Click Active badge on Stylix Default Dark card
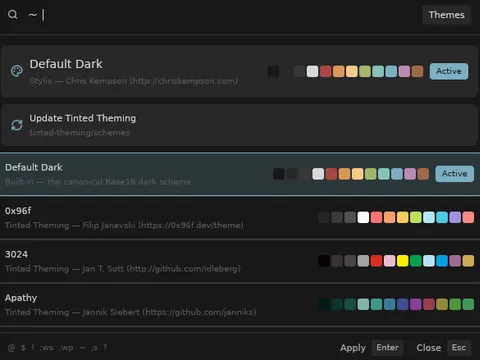This screenshot has height=360, width=480. tap(449, 71)
